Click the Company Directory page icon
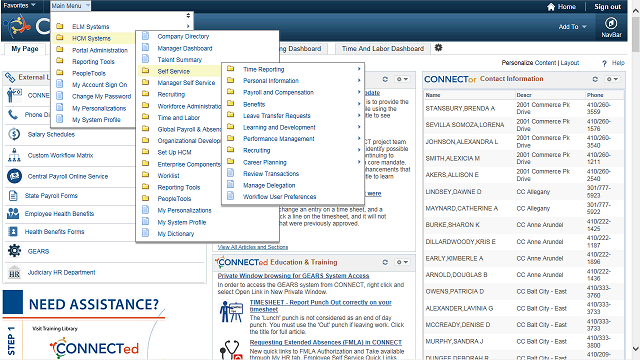Screen dimensions: 640x360 [x=145, y=36]
